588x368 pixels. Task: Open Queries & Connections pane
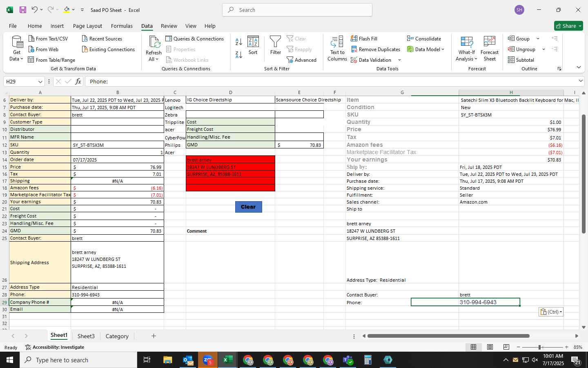pos(195,38)
